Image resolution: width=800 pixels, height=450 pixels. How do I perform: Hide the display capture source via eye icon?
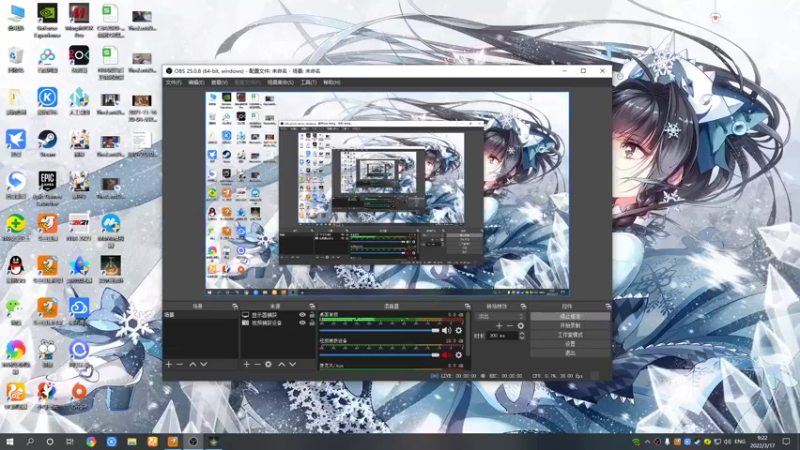(303, 315)
